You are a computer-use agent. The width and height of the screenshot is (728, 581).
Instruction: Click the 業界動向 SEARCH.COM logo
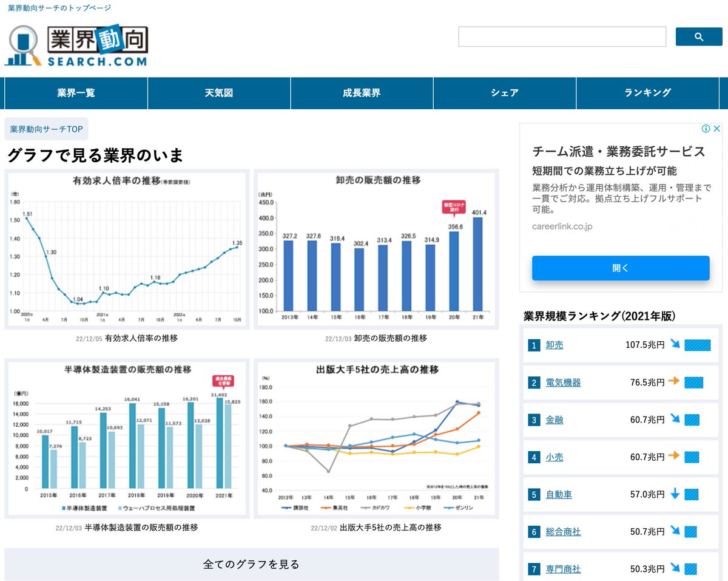point(76,46)
